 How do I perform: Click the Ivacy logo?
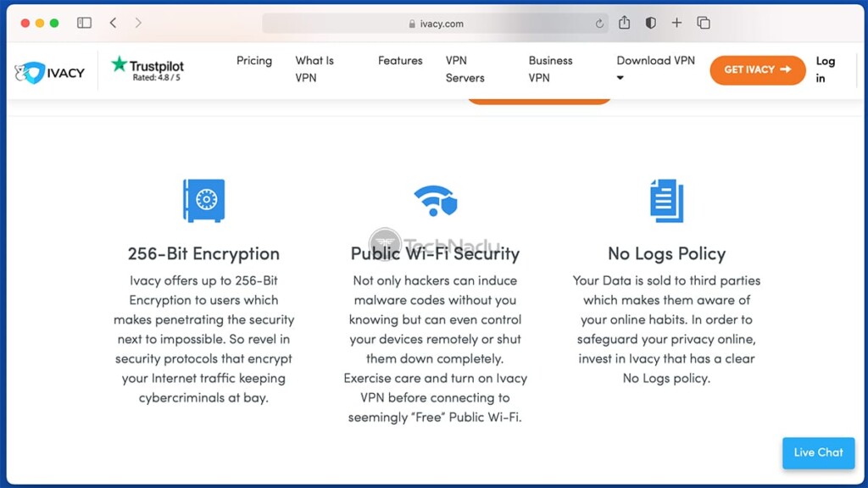[x=50, y=72]
